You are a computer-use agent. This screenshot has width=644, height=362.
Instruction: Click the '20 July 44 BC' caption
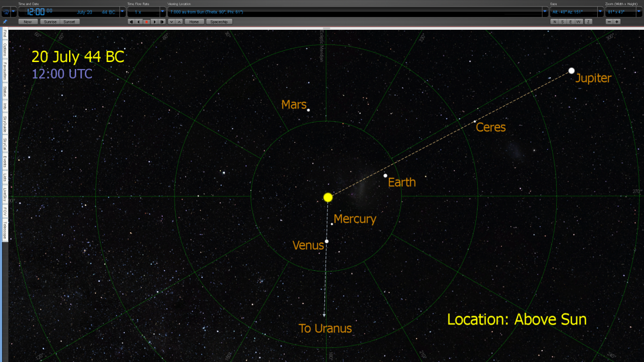(78, 57)
